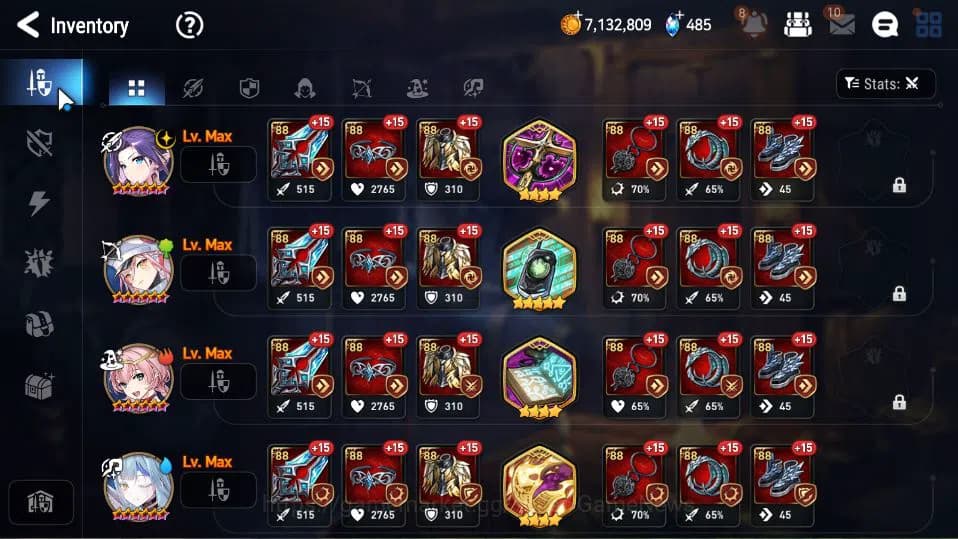Toggle the lock on the third hero's row
Image resolution: width=958 pixels, height=539 pixels.
pos(899,402)
